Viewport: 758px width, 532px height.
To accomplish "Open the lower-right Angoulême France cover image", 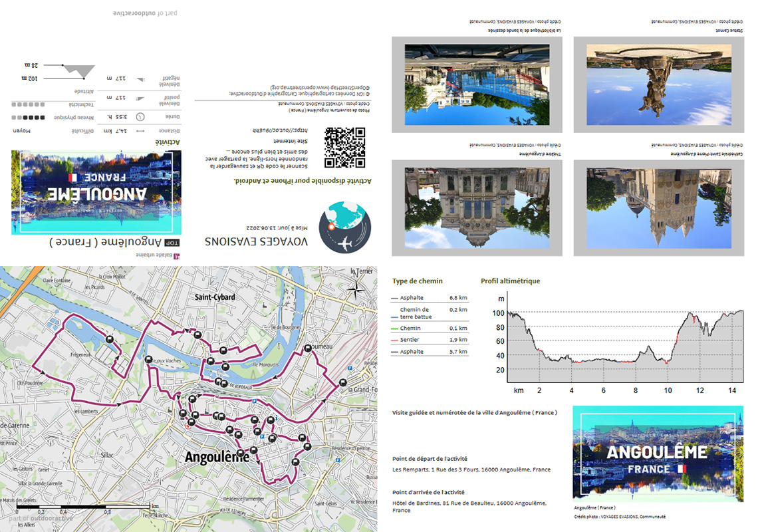I will coord(658,454).
